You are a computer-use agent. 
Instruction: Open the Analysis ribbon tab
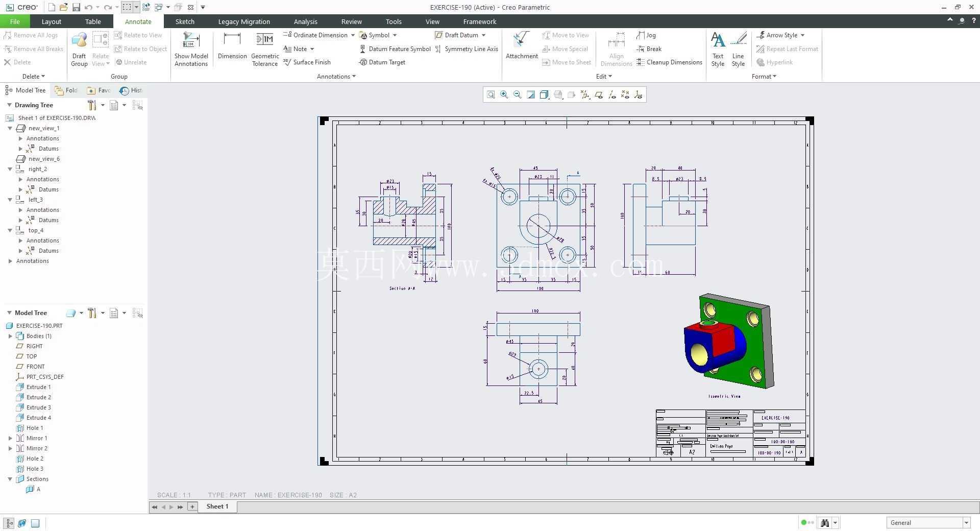pos(305,21)
